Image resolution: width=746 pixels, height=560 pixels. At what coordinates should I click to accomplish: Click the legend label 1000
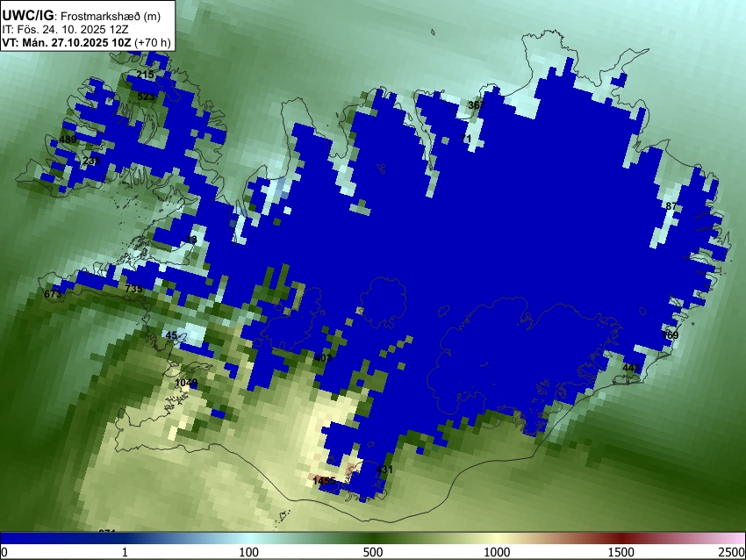[497, 552]
